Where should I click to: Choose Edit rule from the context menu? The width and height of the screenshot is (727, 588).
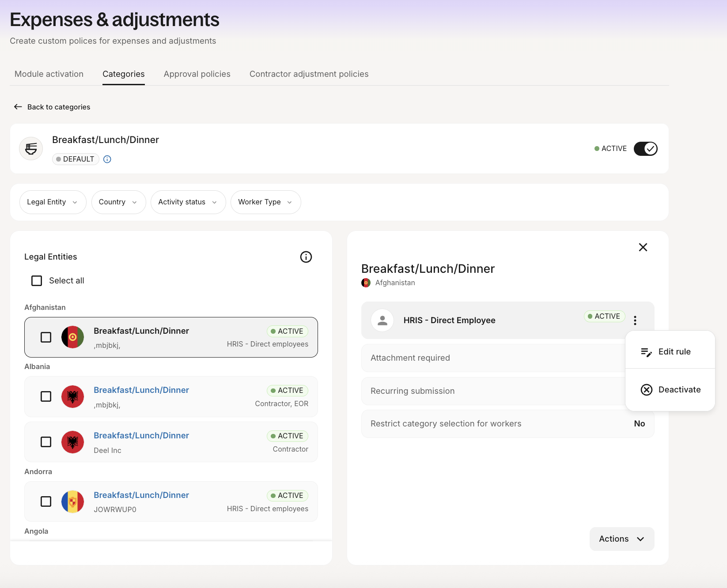click(x=670, y=352)
